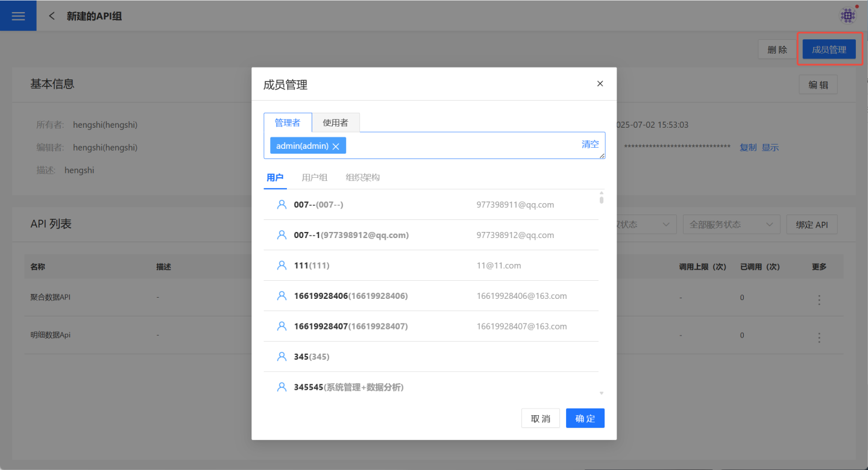Open the user avatar icon in top-right
The width and height of the screenshot is (868, 470).
(848, 16)
